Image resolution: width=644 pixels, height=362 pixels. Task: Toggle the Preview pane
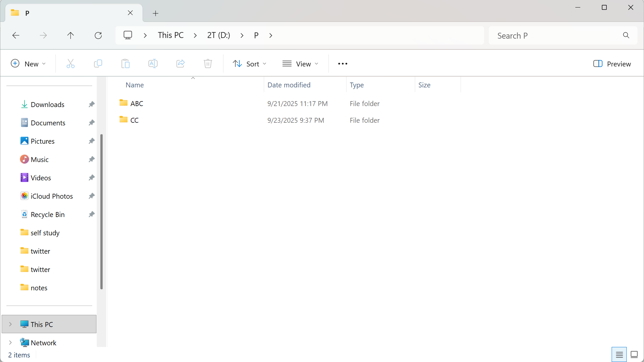612,64
